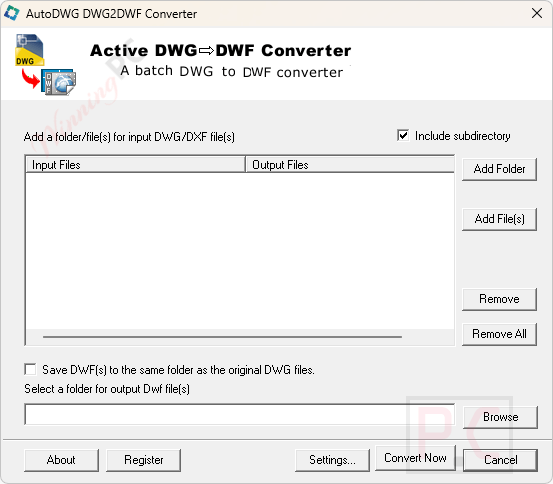The height and width of the screenshot is (484, 553).
Task: Browse for an output folder
Action: (500, 417)
